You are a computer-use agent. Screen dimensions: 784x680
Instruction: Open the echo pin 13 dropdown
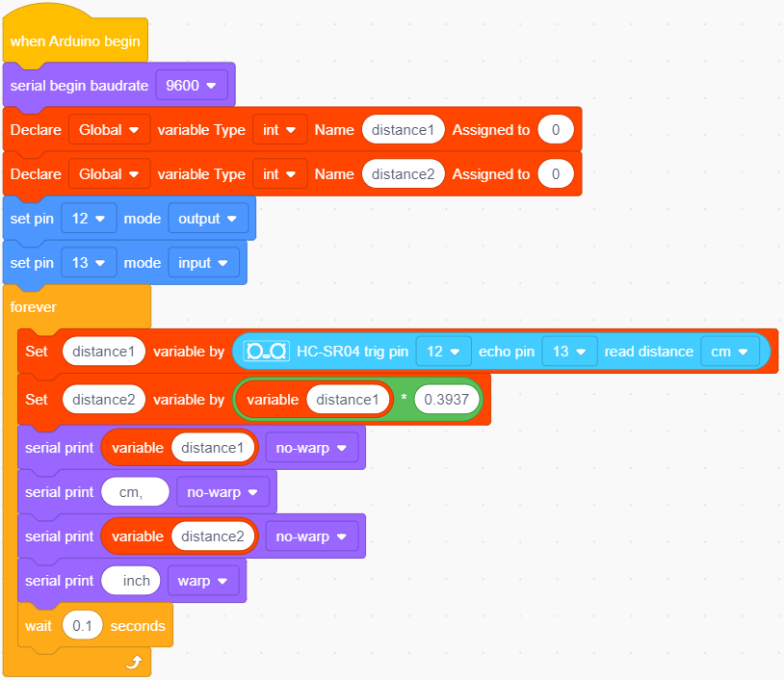(x=569, y=352)
